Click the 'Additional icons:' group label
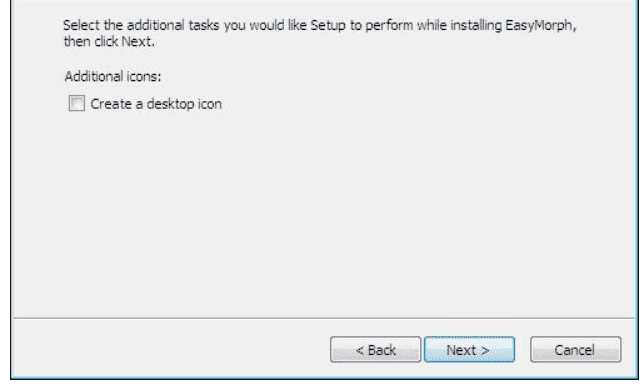The image size is (644, 392). coord(113,76)
